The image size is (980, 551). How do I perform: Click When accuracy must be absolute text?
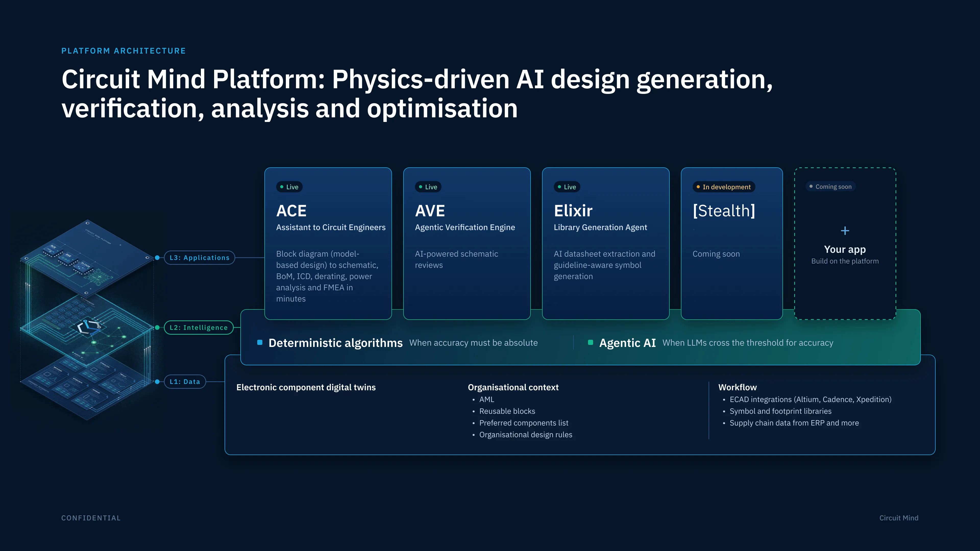click(x=473, y=343)
